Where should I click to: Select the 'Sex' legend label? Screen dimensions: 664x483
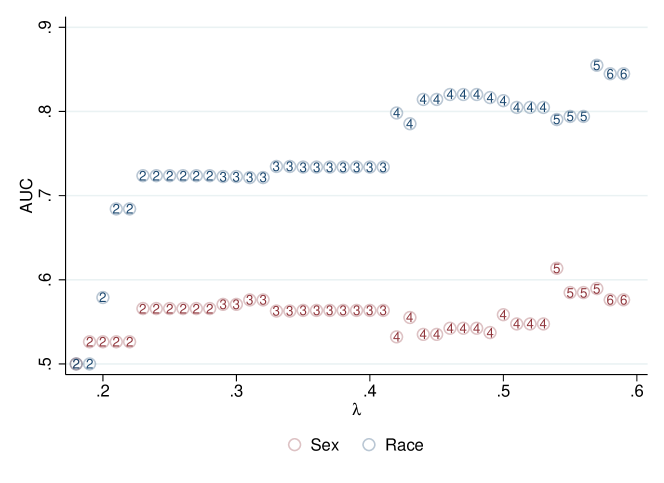327,445
